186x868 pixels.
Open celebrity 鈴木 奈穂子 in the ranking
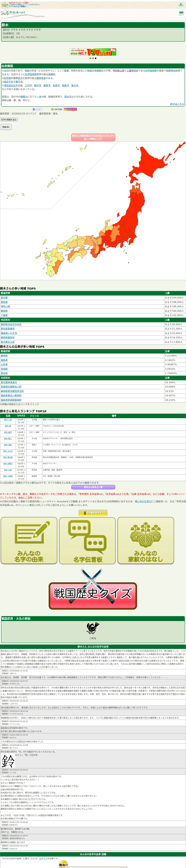(x=8, y=464)
